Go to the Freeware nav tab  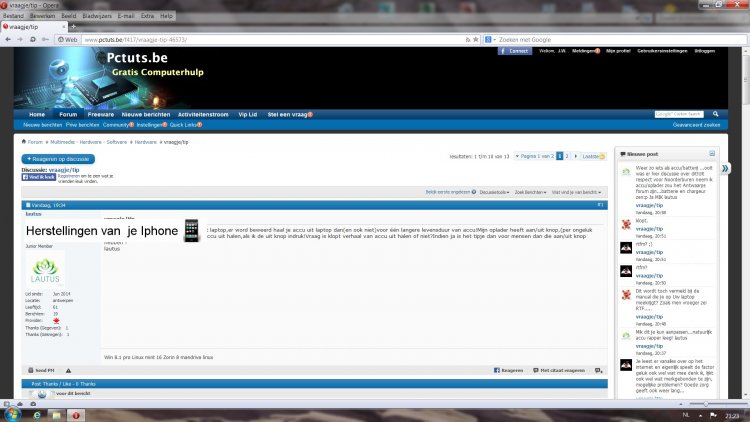[x=101, y=115]
